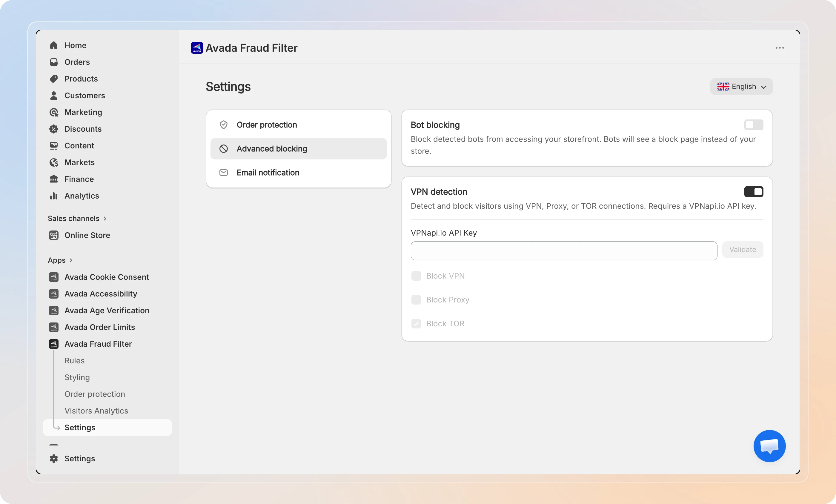Image resolution: width=836 pixels, height=504 pixels.
Task: Click the Online Store storefront icon
Action: click(54, 235)
